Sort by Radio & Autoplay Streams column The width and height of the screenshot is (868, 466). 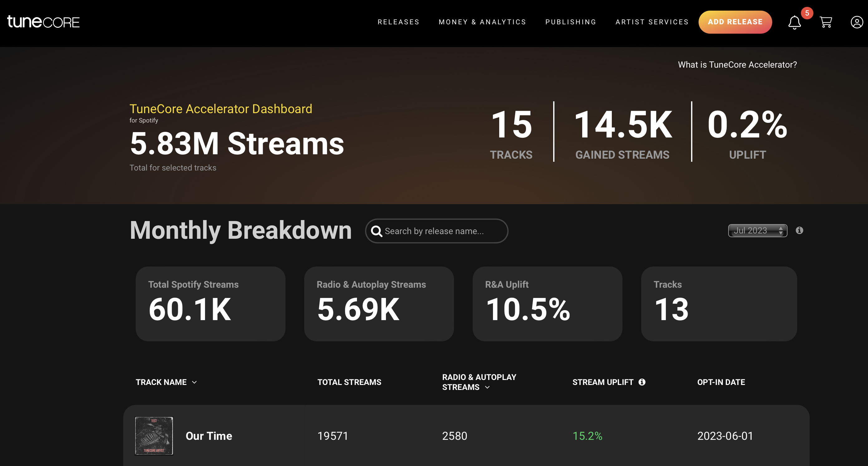[487, 387]
